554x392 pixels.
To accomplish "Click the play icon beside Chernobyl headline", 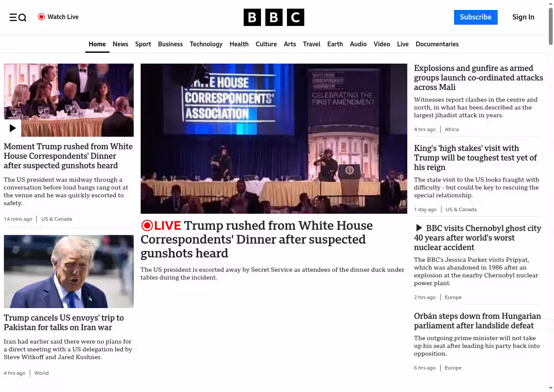I will point(419,228).
